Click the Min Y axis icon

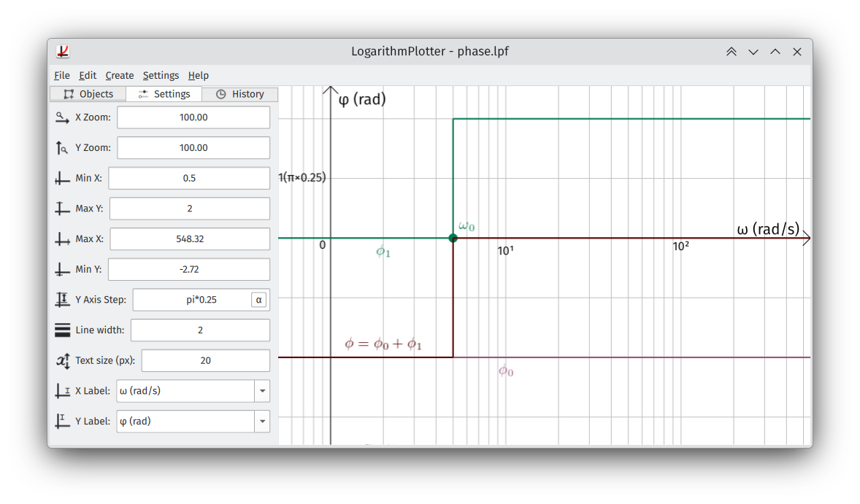tap(62, 268)
